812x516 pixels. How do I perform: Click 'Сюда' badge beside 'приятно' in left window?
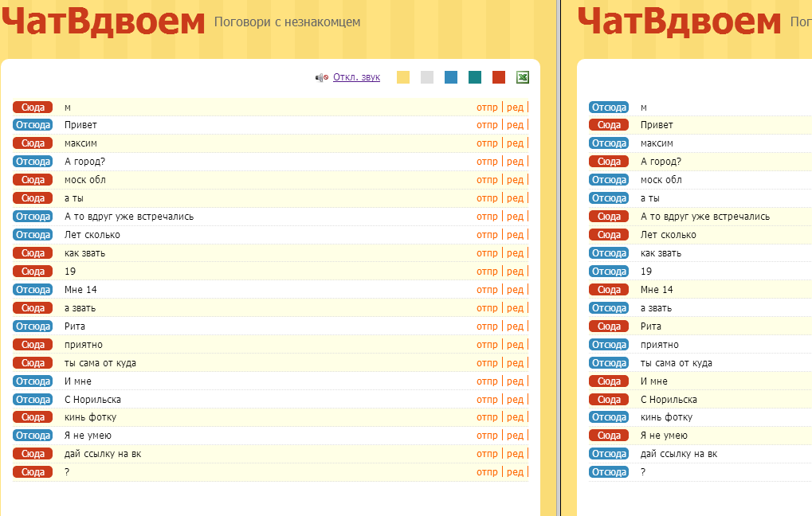33,345
